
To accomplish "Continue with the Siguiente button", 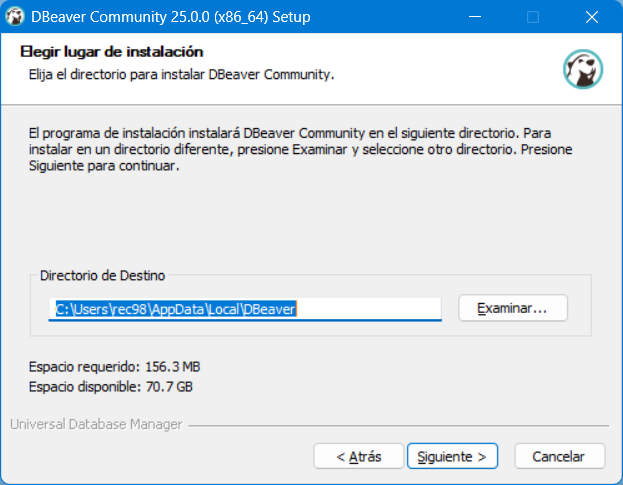I will 452,456.
